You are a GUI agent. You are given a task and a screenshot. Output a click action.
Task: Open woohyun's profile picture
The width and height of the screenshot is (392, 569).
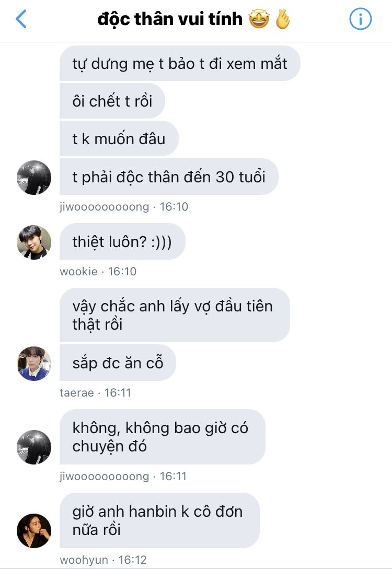[34, 530]
